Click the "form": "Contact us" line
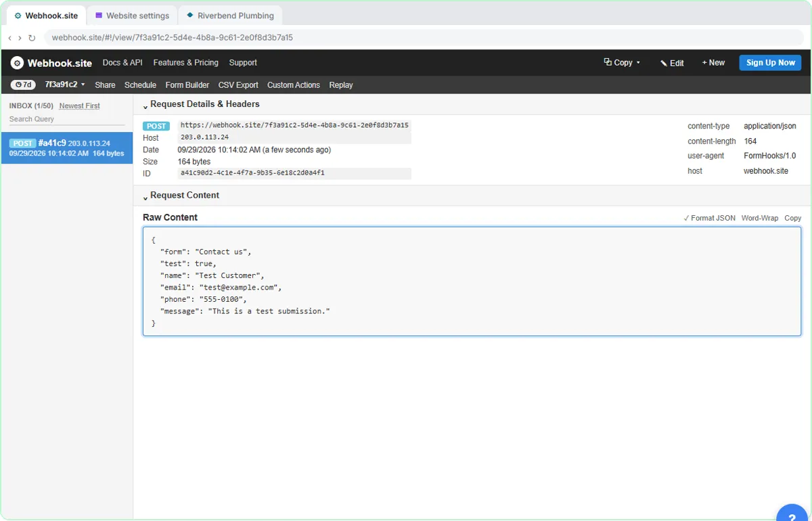The width and height of the screenshot is (812, 521). 206,252
